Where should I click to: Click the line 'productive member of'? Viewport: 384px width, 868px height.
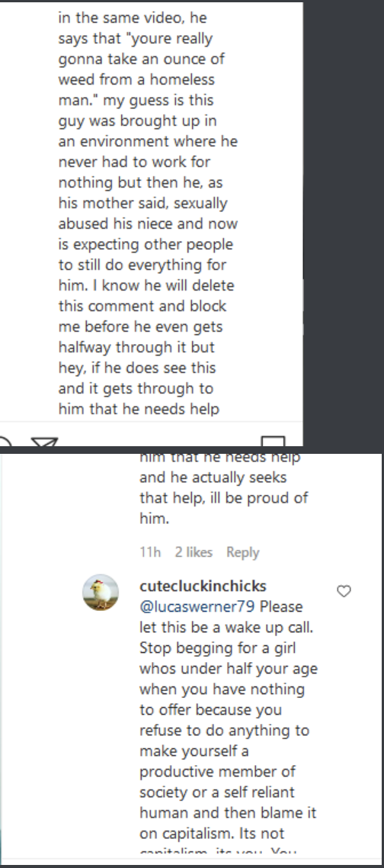[217, 771]
